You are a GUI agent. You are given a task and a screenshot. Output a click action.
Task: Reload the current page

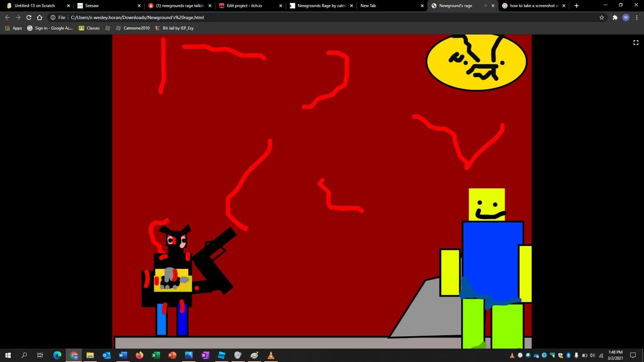[29, 17]
